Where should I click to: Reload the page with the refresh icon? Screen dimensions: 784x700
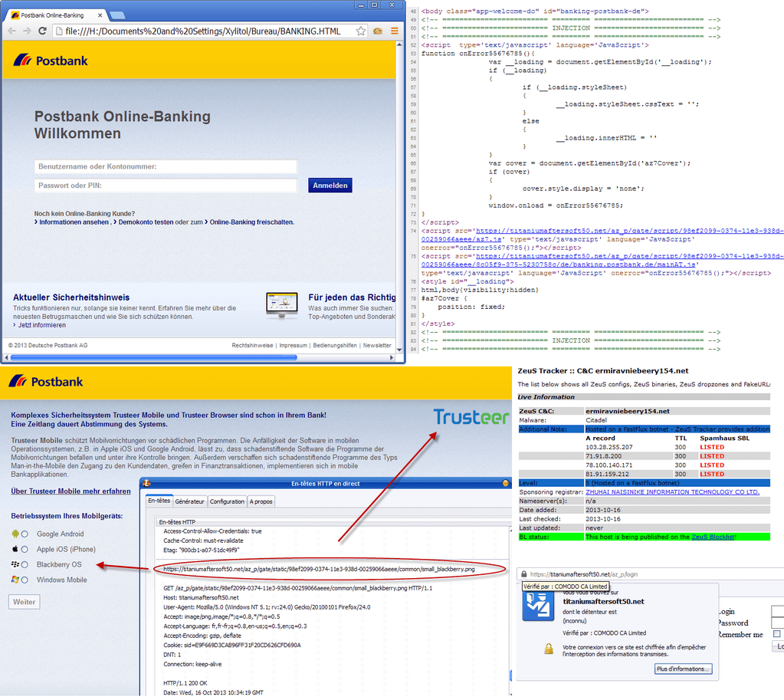tap(43, 31)
